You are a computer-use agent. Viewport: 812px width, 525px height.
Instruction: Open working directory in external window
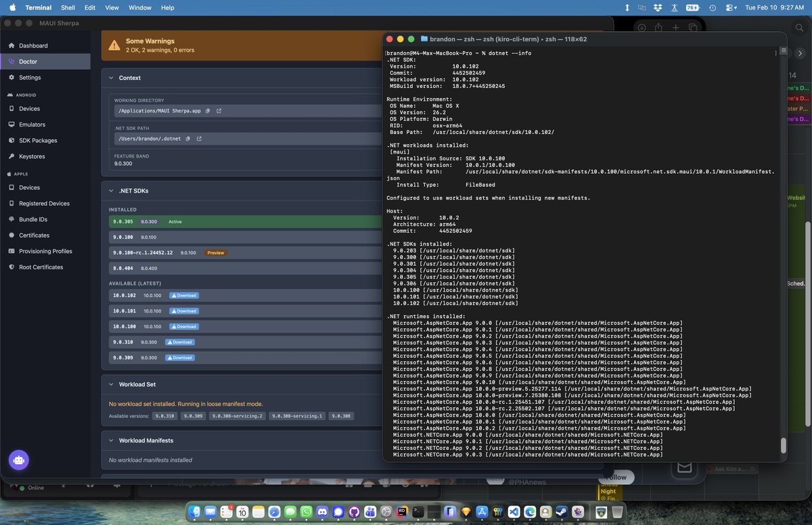(219, 111)
